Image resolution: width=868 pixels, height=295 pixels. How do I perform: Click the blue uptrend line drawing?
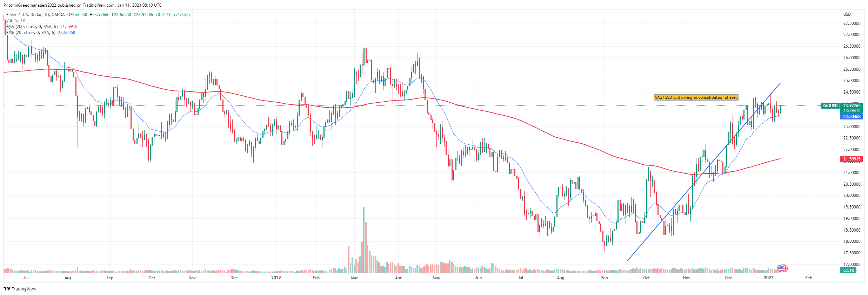coord(704,172)
